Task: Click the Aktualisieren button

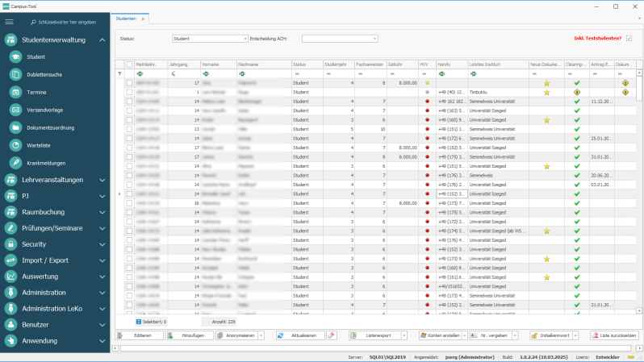Action: tap(300, 335)
